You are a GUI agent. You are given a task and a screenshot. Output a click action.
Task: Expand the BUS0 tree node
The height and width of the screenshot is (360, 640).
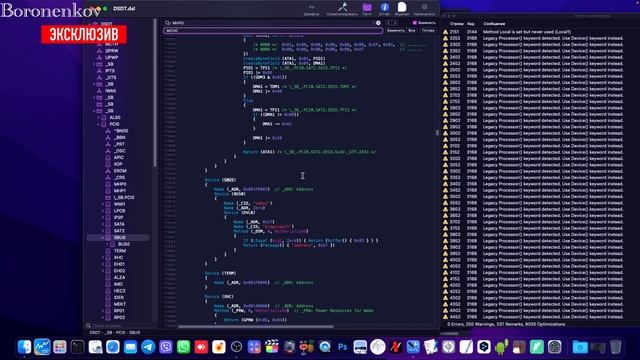click(107, 244)
